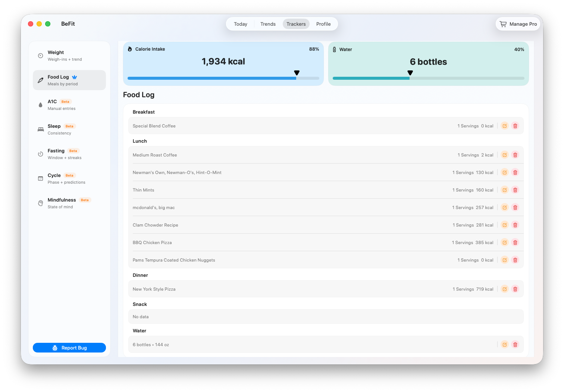Delete the Thin Mints entry
Viewport: 564px width, 392px height.
point(515,190)
